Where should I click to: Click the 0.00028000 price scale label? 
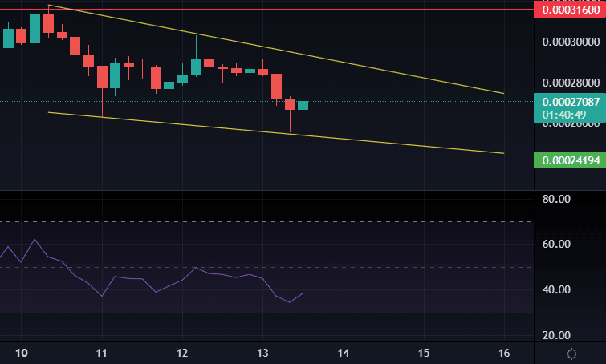coord(571,83)
